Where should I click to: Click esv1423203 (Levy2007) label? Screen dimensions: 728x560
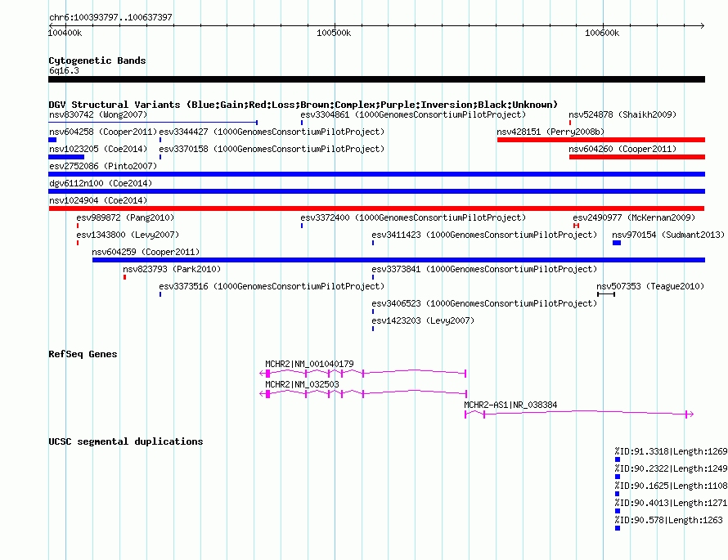pyautogui.click(x=423, y=320)
